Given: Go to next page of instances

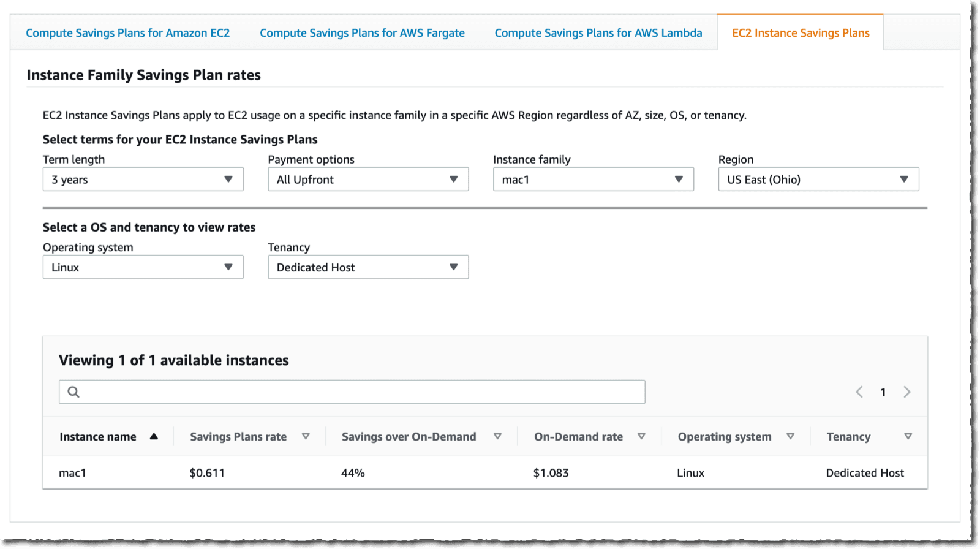Looking at the screenshot, I should coord(907,392).
